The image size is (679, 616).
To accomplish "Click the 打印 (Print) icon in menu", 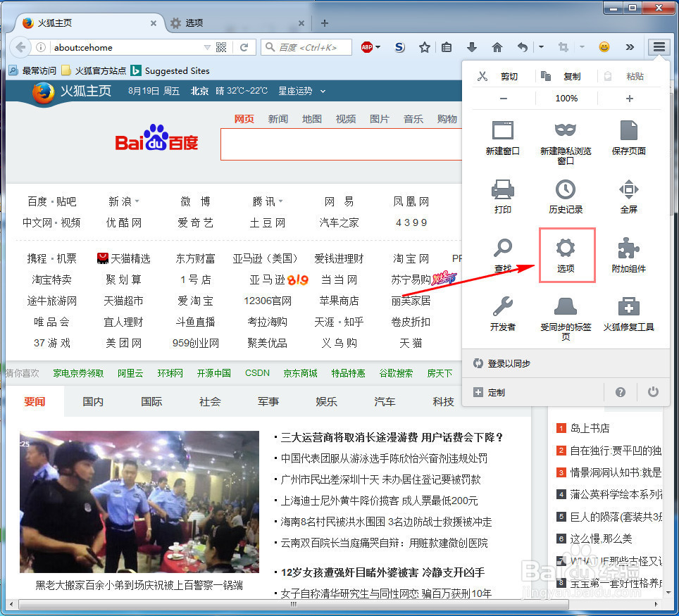I will (x=503, y=195).
